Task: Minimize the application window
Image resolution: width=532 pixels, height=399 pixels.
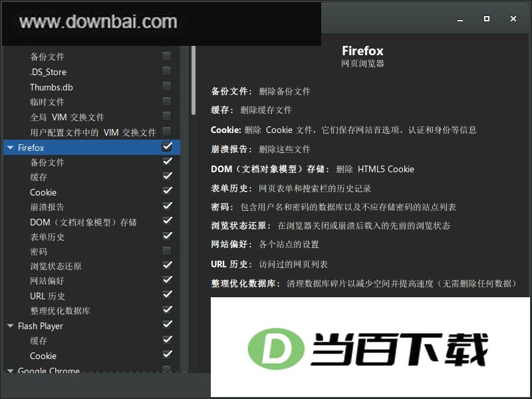Action: tap(460, 19)
